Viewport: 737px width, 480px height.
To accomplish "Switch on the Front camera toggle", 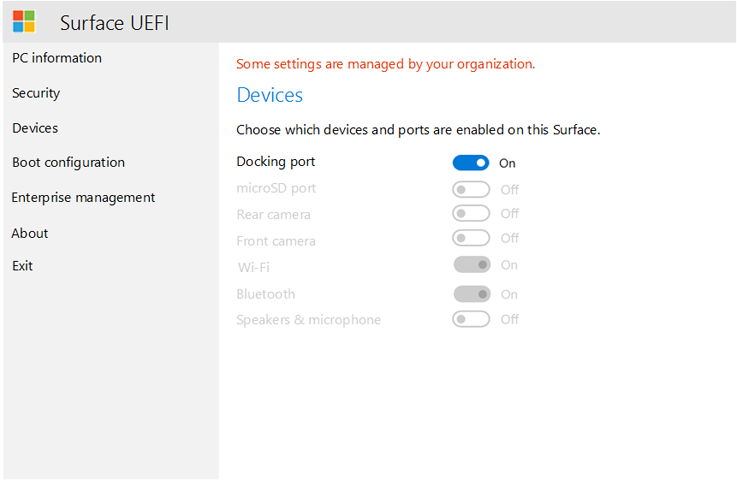I will pos(471,238).
